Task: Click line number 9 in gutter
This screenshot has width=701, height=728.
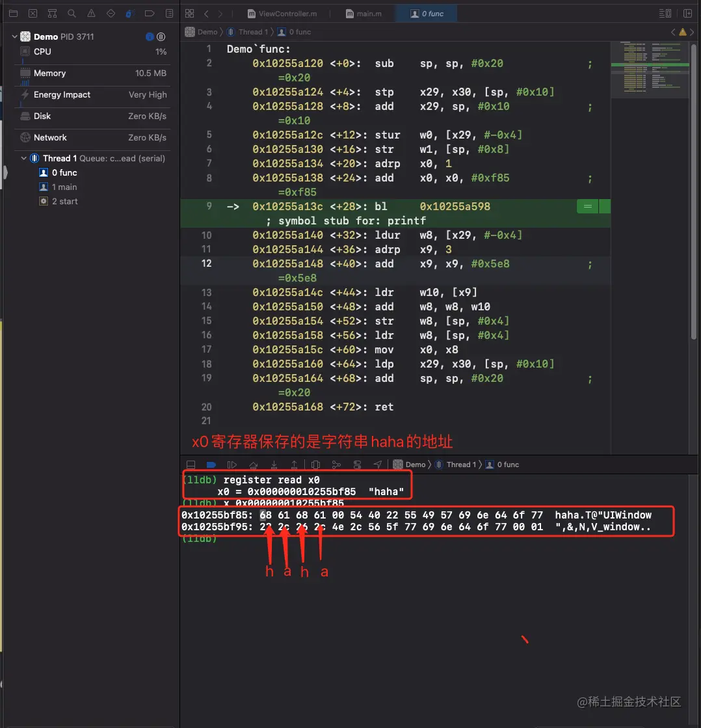Action: tap(209, 206)
